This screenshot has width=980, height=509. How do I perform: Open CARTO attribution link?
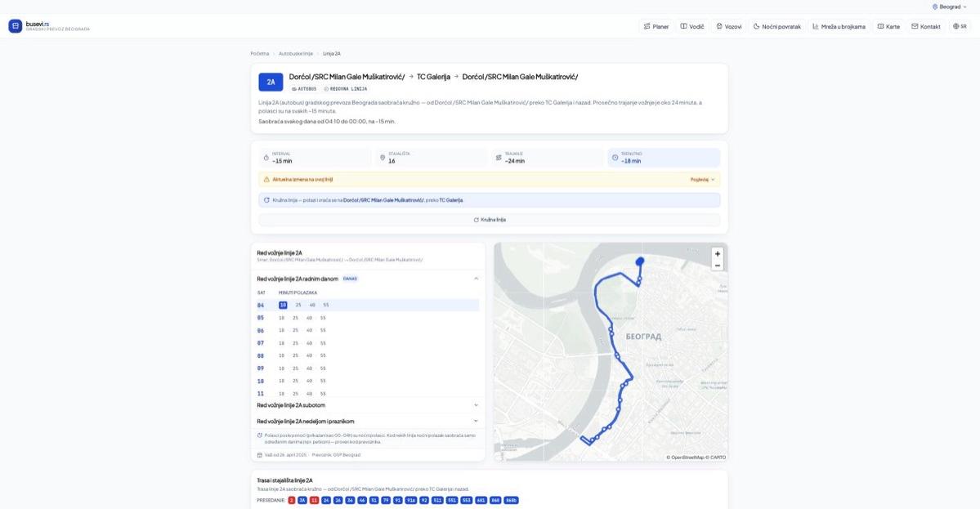tap(718, 458)
